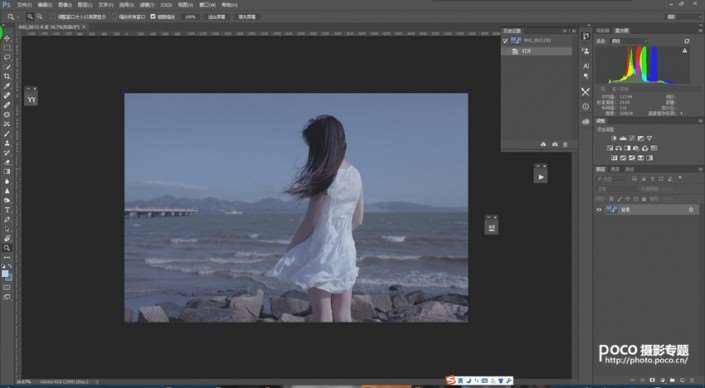Add an Invert adjustment
Image resolution: width=705 pixels, height=388 pixels.
click(x=614, y=158)
